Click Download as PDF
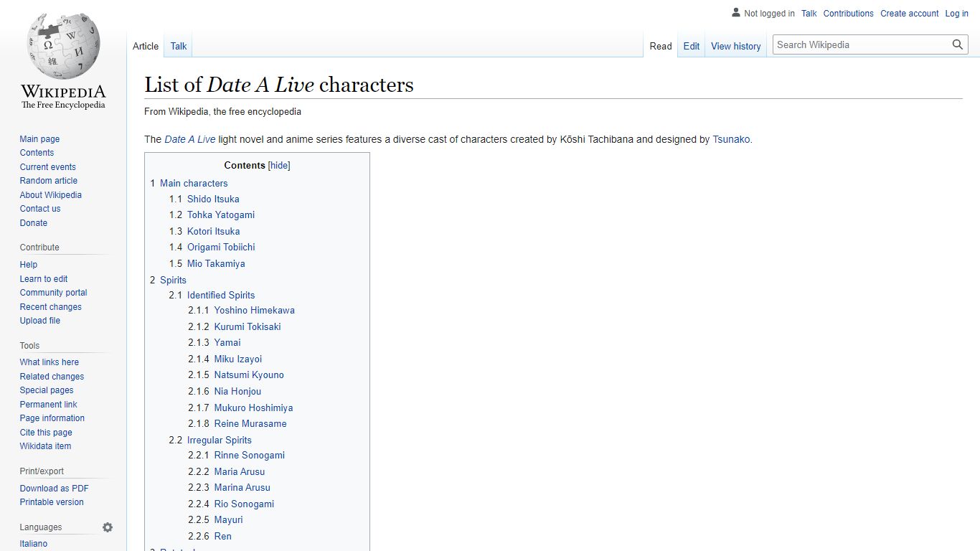This screenshot has width=980, height=551. 54,489
